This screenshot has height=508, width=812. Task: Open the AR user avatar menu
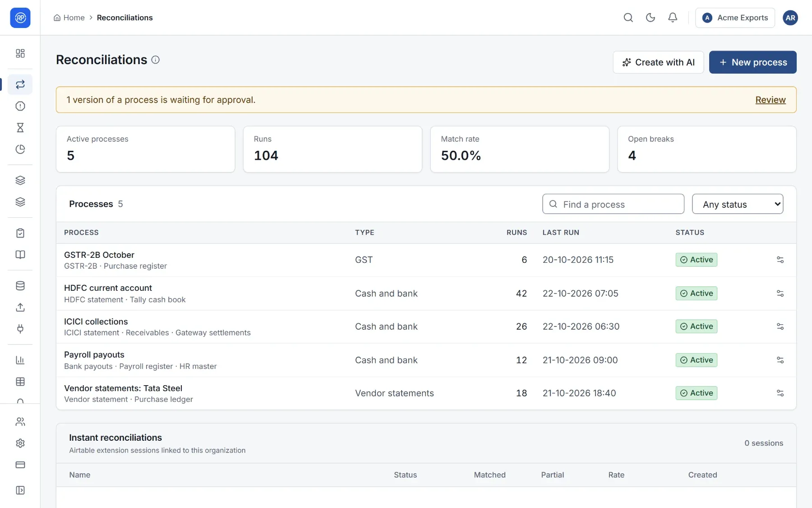790,18
